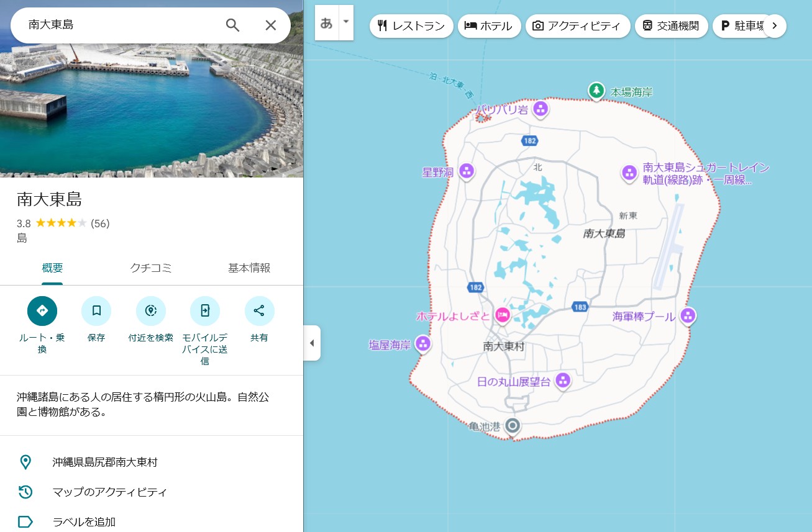Click the search magnifier icon

(x=232, y=25)
